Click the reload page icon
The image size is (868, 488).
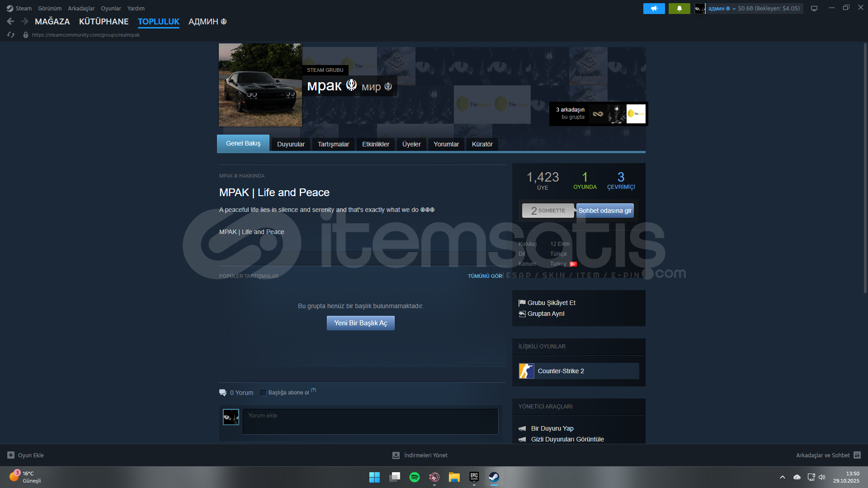11,35
